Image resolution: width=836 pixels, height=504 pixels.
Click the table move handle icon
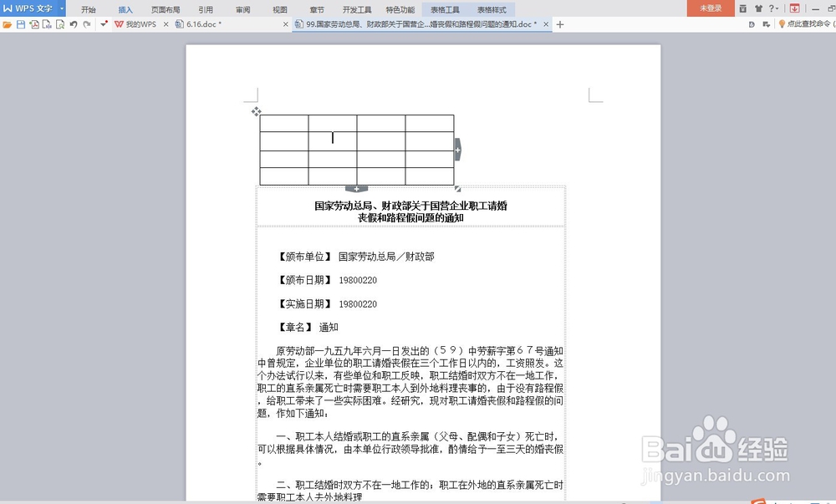(257, 111)
